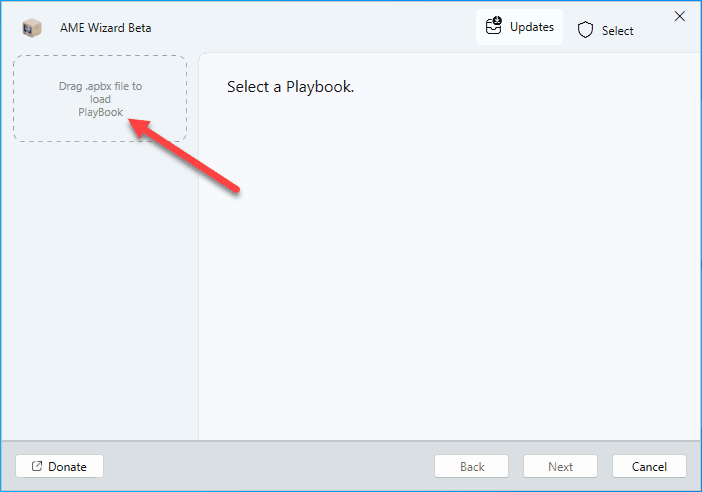Cancel the wizard
The width and height of the screenshot is (702, 492).
point(649,466)
